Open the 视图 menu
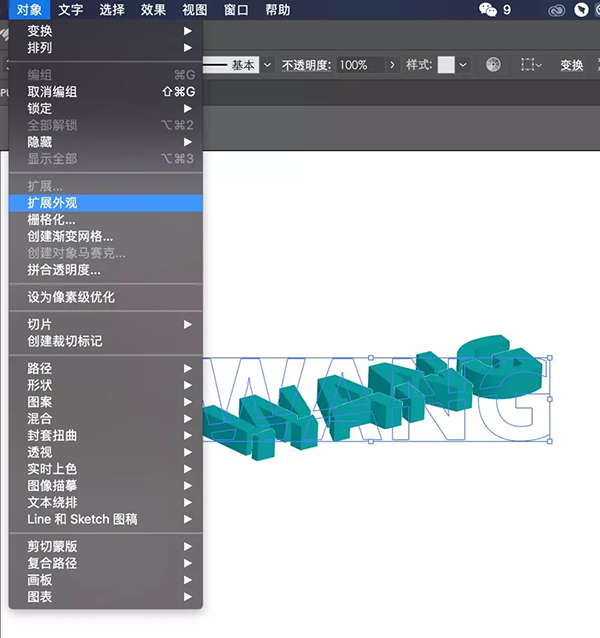The width and height of the screenshot is (600, 638). tap(195, 9)
